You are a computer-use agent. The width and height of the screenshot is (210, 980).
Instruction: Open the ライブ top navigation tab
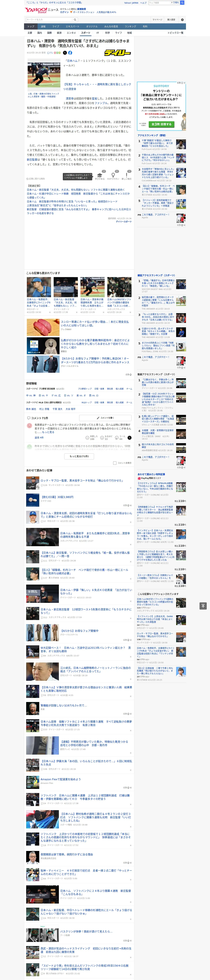pyautogui.click(x=56, y=27)
